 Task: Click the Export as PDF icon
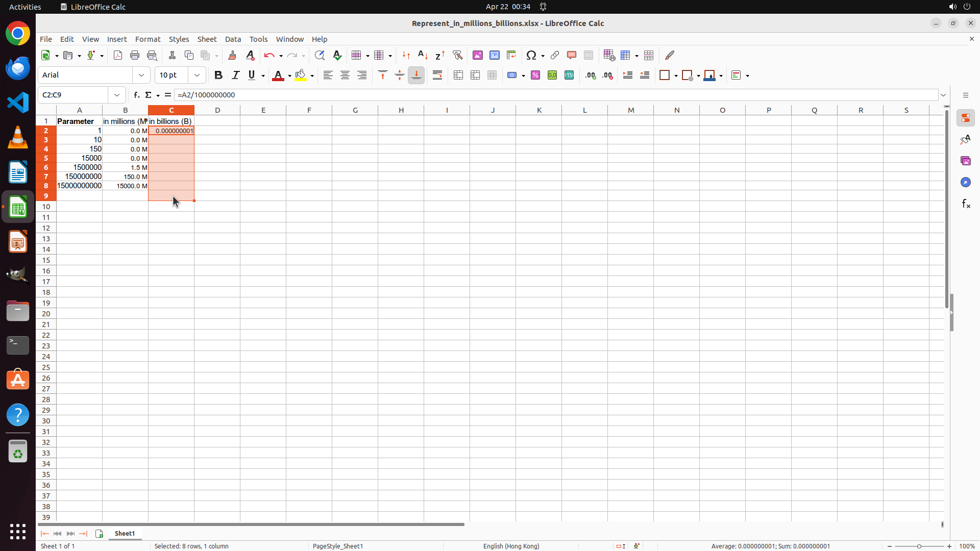(x=118, y=55)
